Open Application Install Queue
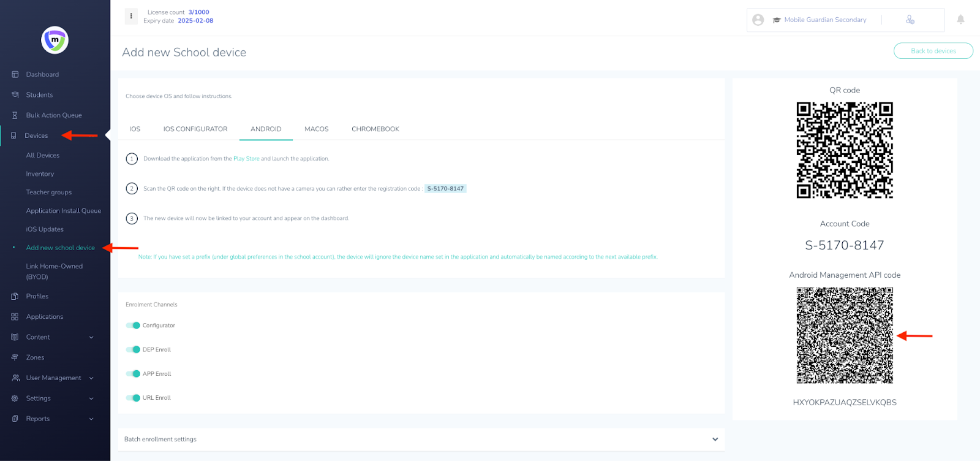Image resolution: width=980 pixels, height=461 pixels. (x=64, y=211)
